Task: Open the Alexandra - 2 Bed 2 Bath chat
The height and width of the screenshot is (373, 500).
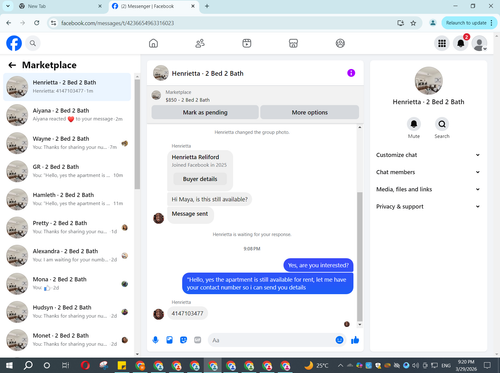Action: click(x=67, y=256)
